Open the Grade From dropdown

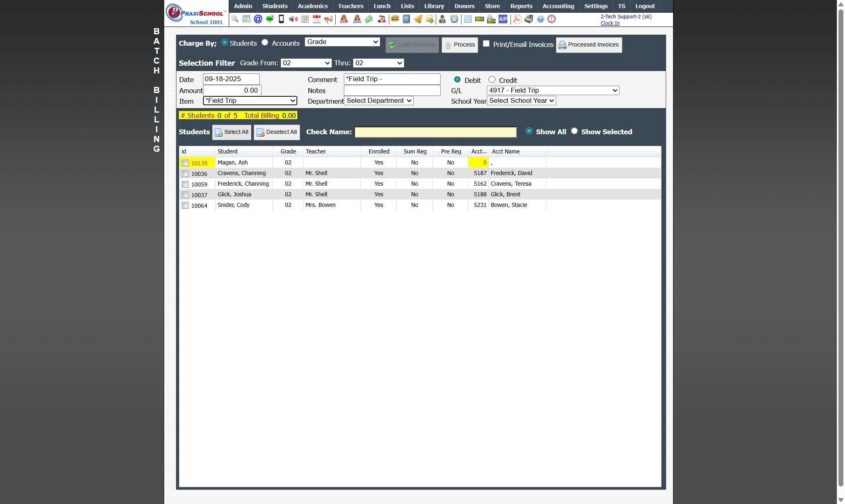[306, 63]
